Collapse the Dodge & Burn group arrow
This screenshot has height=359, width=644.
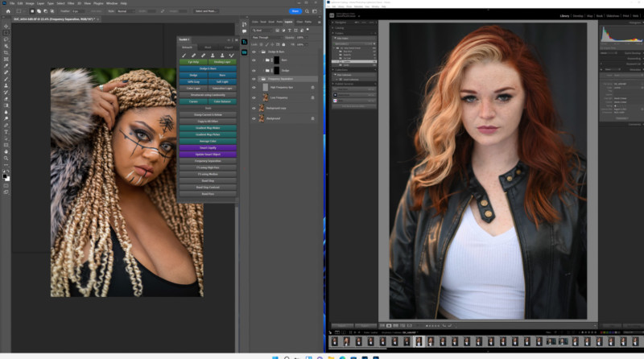(259, 52)
